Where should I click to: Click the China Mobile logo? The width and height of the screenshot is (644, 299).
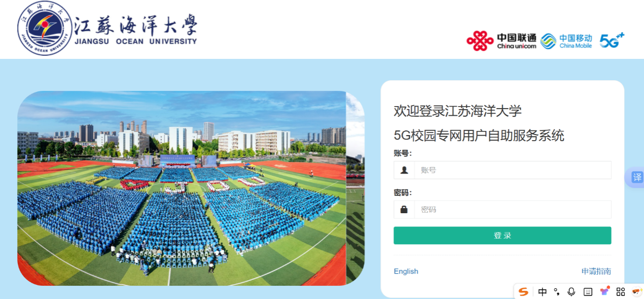tap(566, 41)
